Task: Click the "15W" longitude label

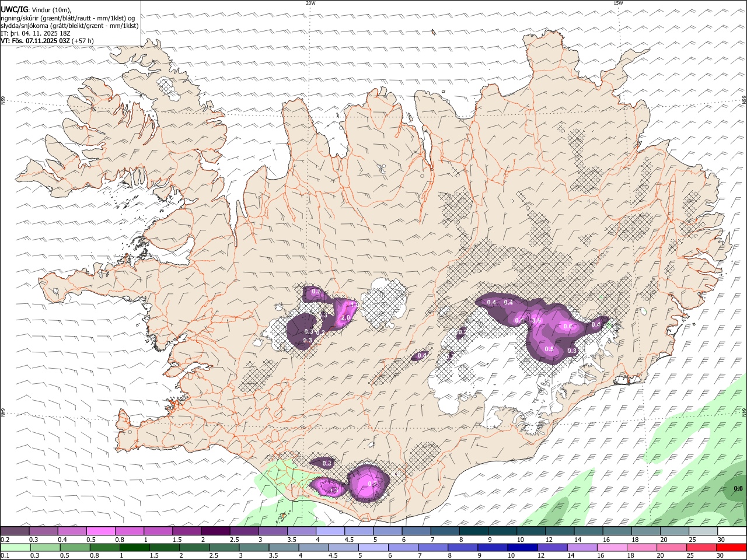Action: pos(618,3)
